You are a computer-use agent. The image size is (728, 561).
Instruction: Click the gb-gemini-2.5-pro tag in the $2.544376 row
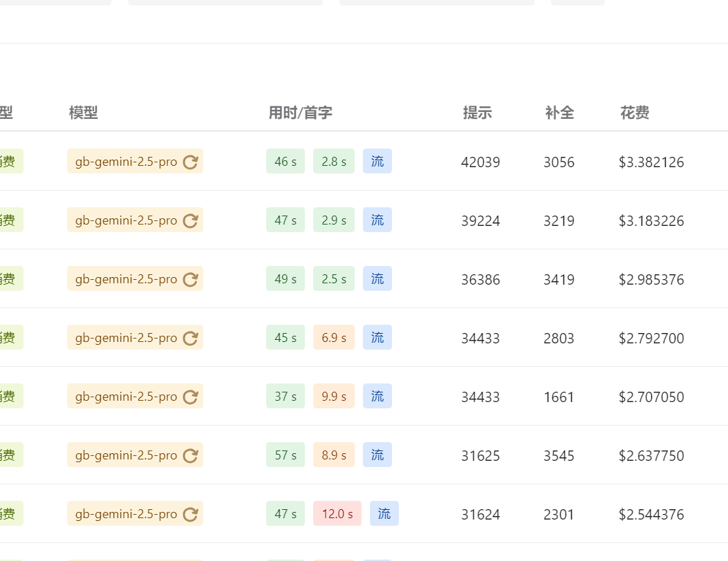point(135,513)
